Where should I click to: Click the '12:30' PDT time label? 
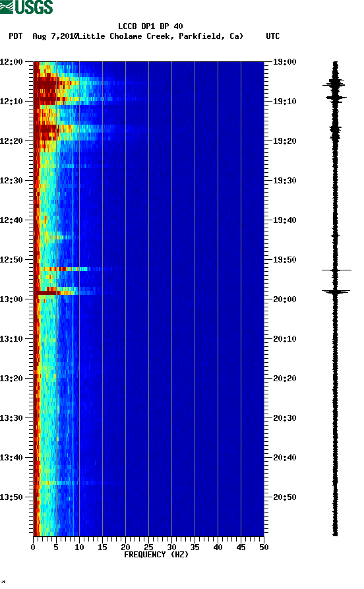click(11, 181)
